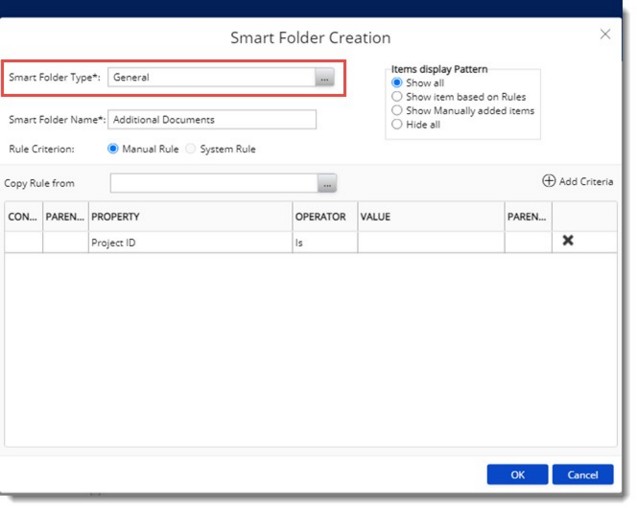Select the System Rule radio button
Viewport: 637px width, 510px height.
(x=191, y=149)
